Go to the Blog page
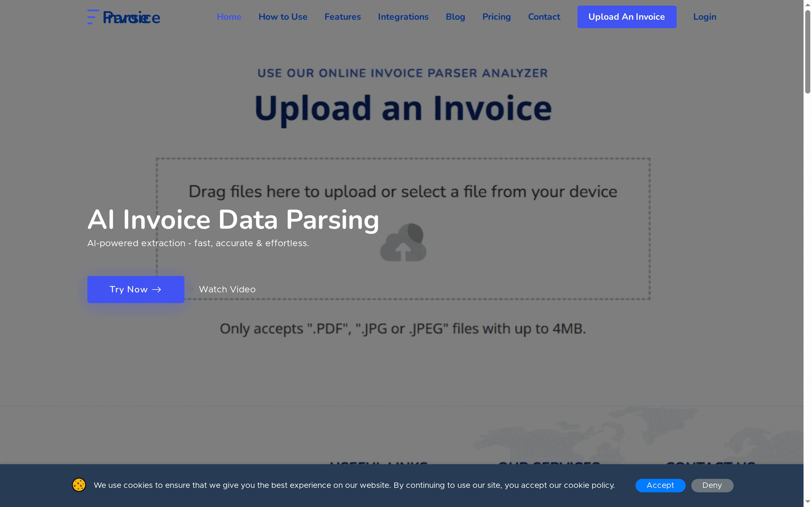Screen dimensions: 812x507 [x=455, y=17]
